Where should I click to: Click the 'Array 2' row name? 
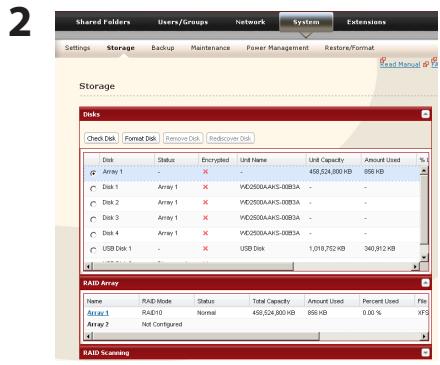[98, 324]
